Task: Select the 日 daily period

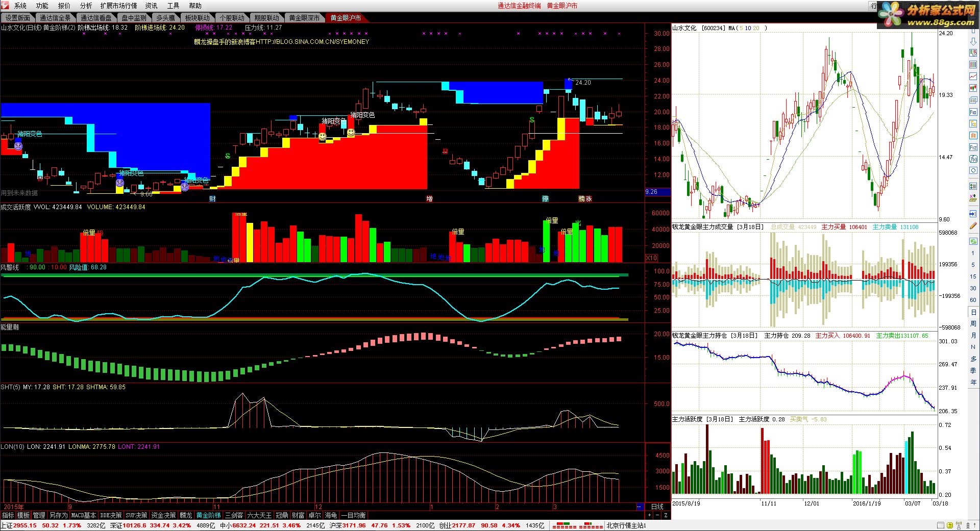Action: pos(973,312)
